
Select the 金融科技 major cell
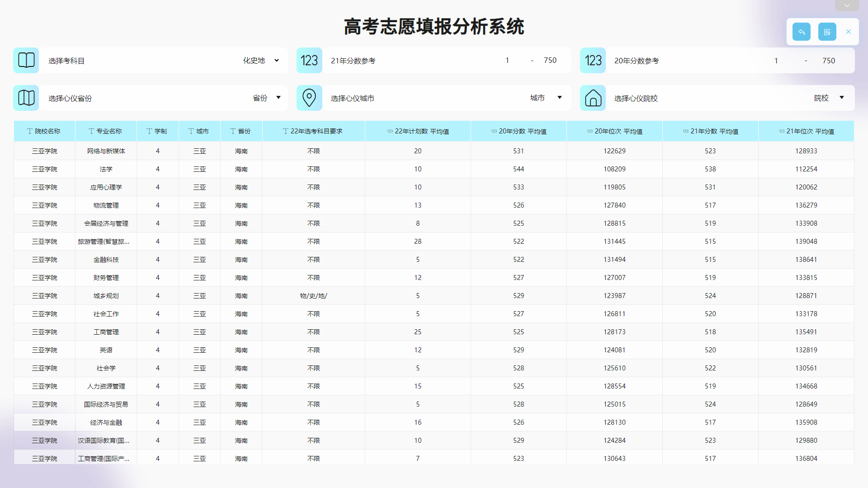[106, 260]
